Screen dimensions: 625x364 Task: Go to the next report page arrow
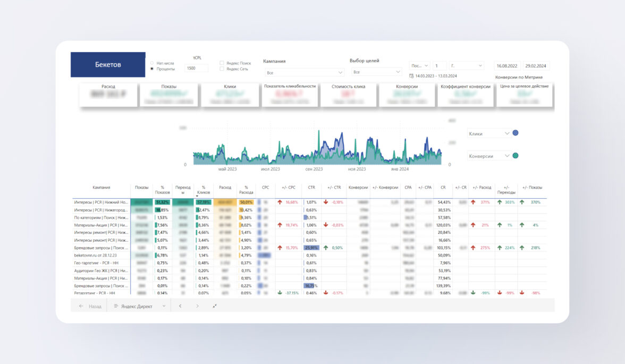(x=197, y=306)
